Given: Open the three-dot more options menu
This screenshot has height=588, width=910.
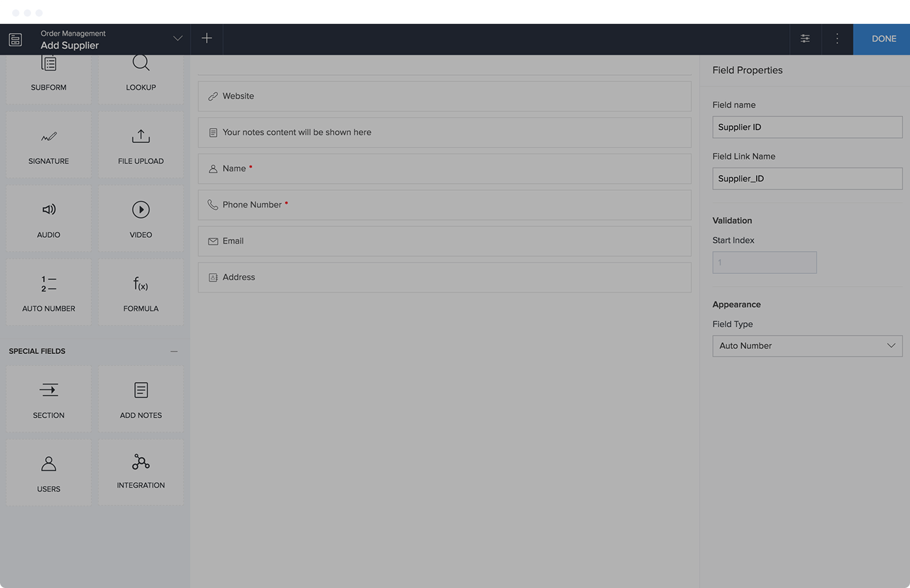Looking at the screenshot, I should coord(837,39).
